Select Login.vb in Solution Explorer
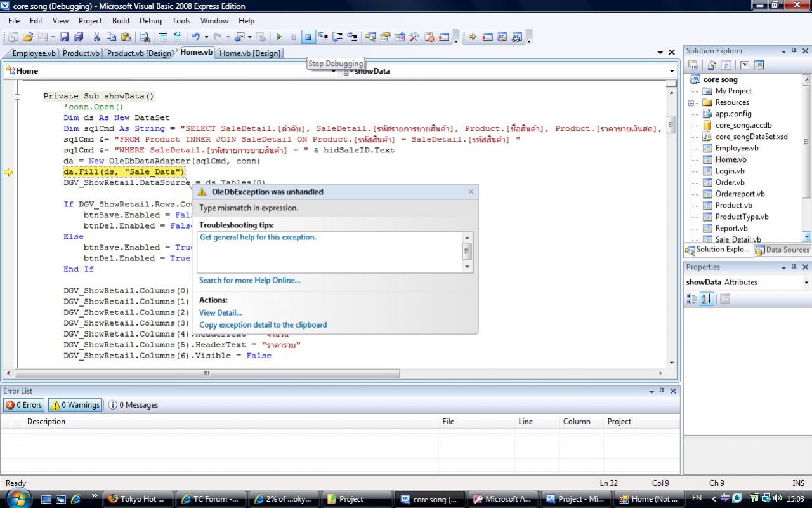Screen dimensions: 812x508 click(730, 171)
